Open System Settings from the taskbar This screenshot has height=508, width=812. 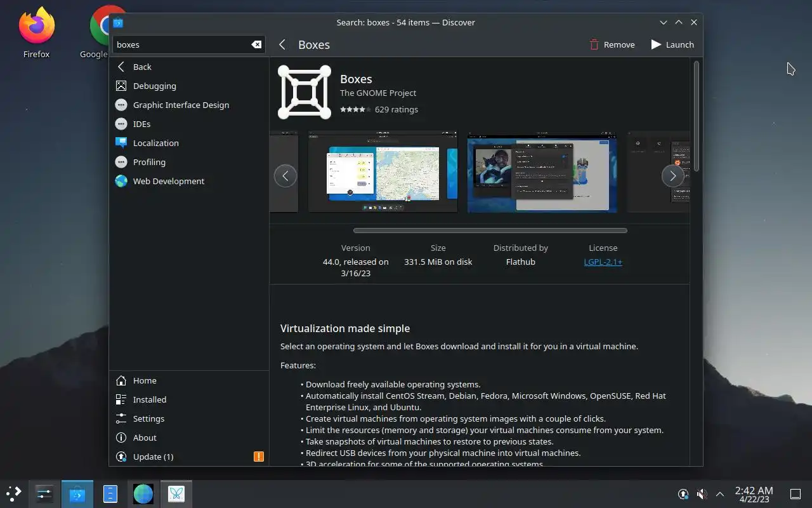[x=44, y=493]
